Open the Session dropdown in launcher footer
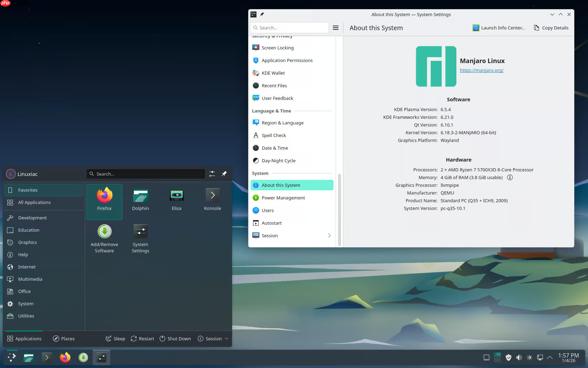The height and width of the screenshot is (368, 588). pyautogui.click(x=213, y=339)
